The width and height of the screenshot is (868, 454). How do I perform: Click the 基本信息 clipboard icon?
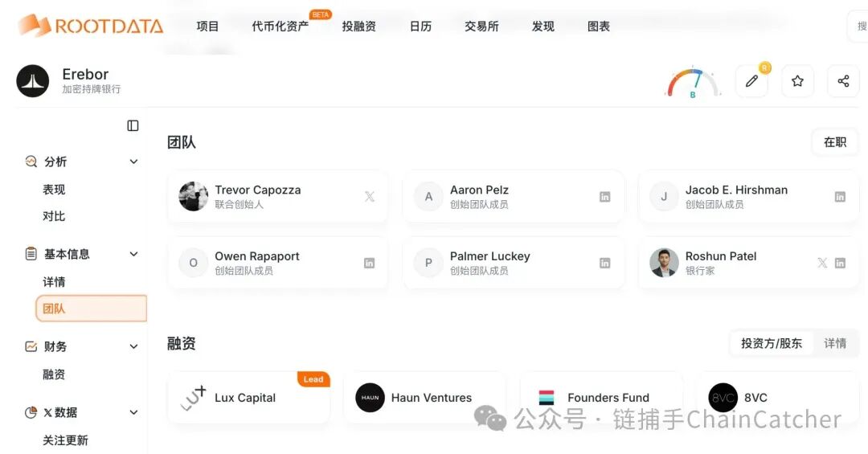click(x=31, y=254)
